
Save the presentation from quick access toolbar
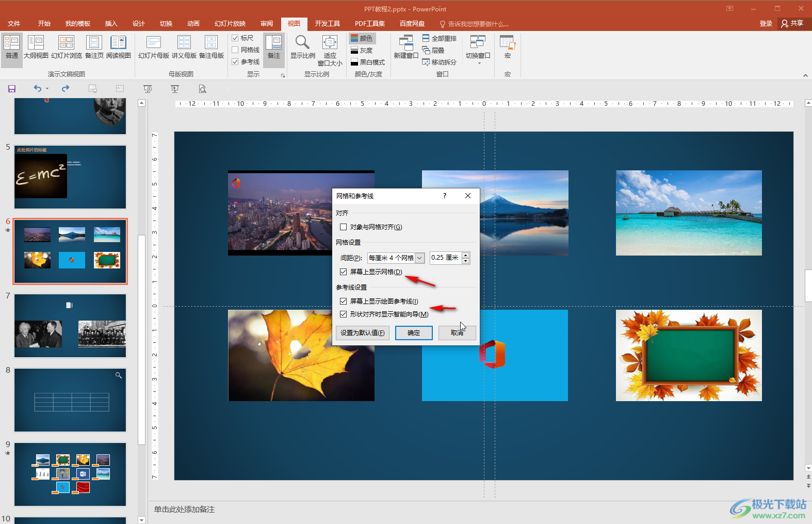[x=12, y=89]
